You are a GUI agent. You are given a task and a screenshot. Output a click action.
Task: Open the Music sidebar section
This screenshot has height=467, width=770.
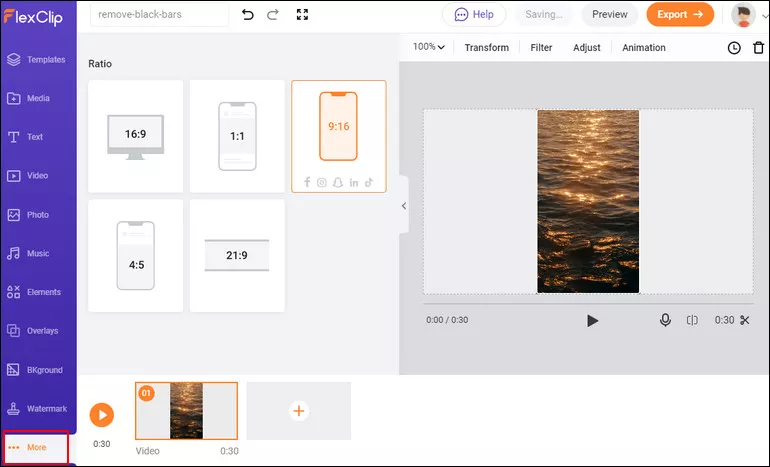coord(28,253)
